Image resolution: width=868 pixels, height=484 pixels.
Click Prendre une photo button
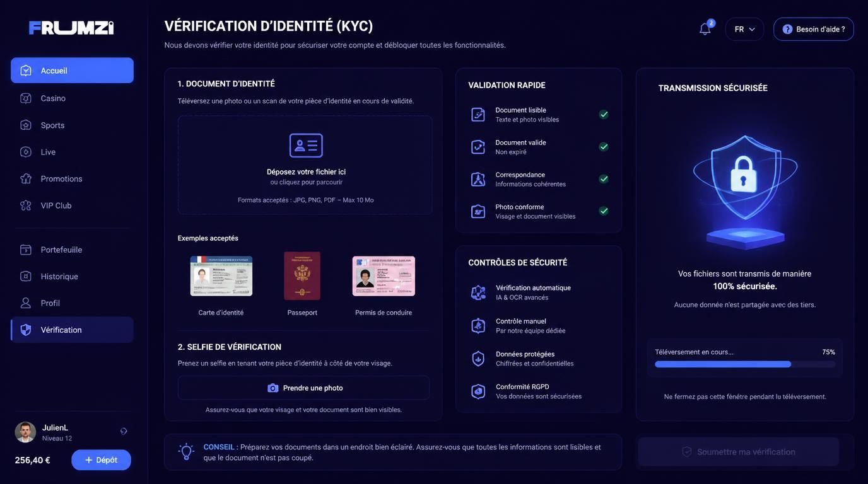(x=303, y=388)
